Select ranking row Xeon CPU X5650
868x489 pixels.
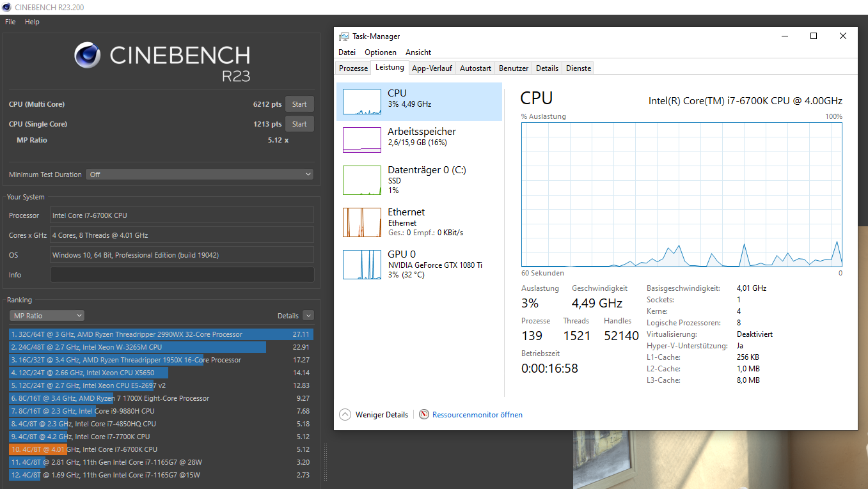click(x=161, y=373)
